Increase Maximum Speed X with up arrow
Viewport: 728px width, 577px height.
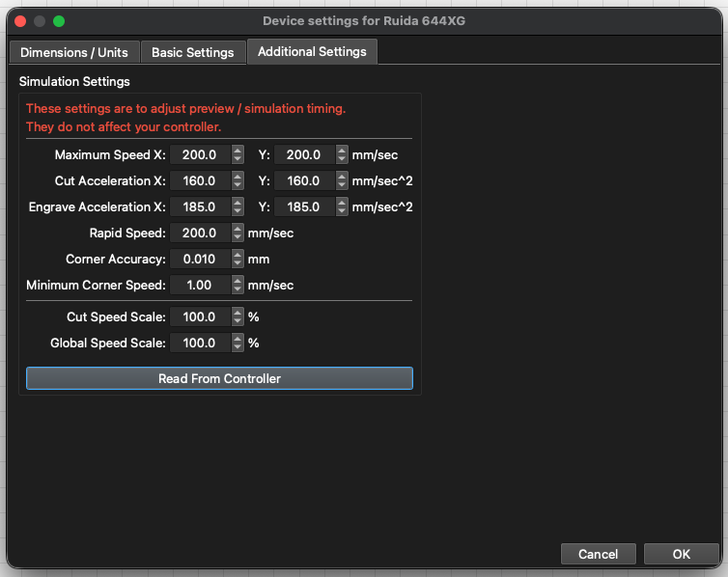click(x=238, y=151)
